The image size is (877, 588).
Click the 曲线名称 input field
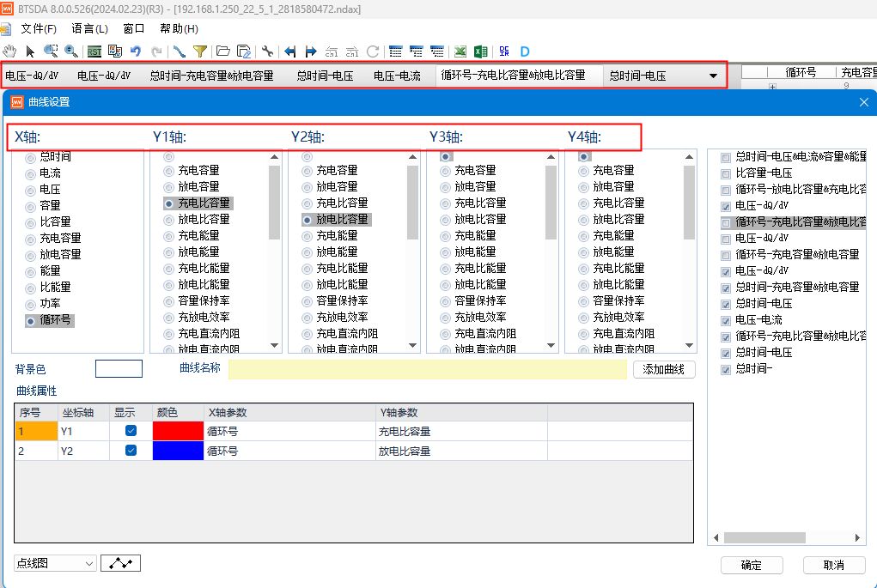click(x=427, y=369)
